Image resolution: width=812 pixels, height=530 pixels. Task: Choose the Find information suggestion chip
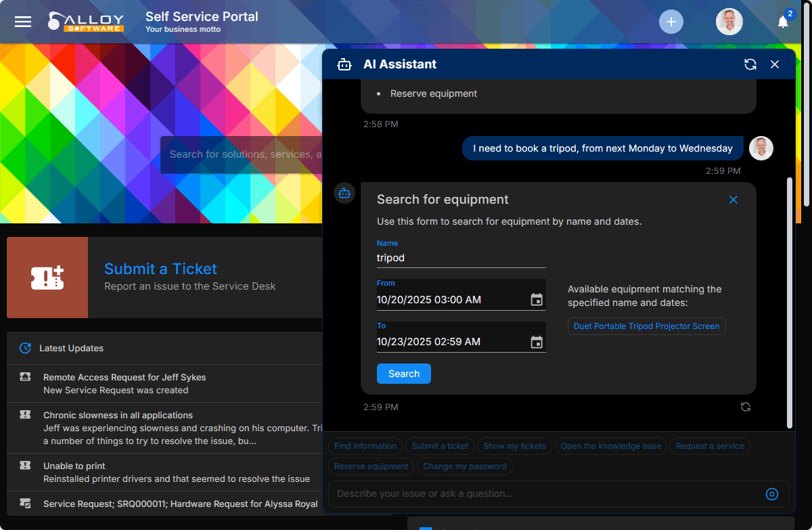point(365,446)
